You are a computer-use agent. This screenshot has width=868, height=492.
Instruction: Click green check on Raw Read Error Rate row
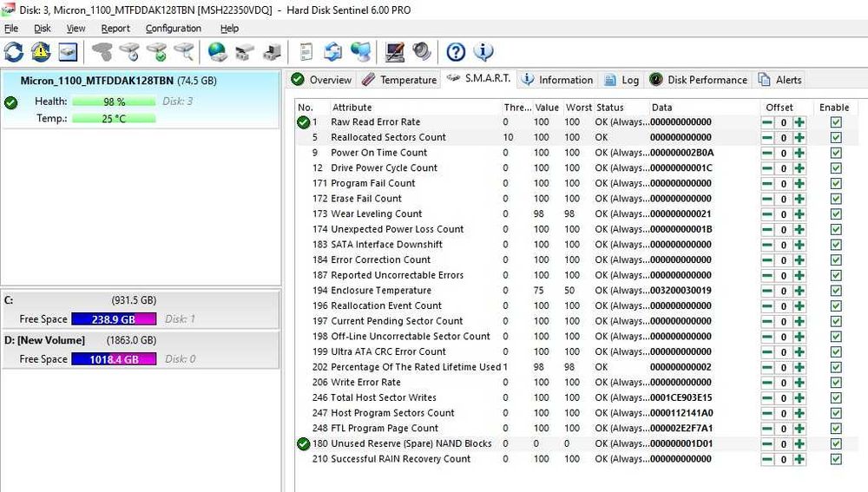(x=303, y=122)
